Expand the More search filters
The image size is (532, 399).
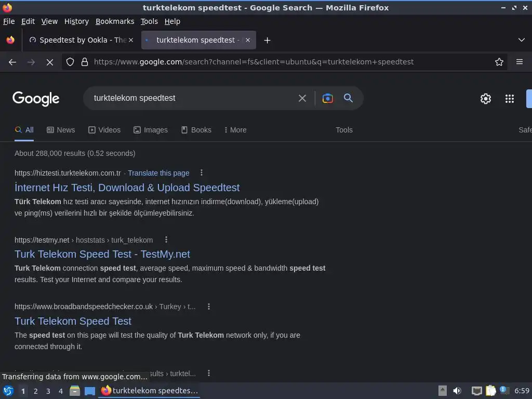(x=235, y=130)
